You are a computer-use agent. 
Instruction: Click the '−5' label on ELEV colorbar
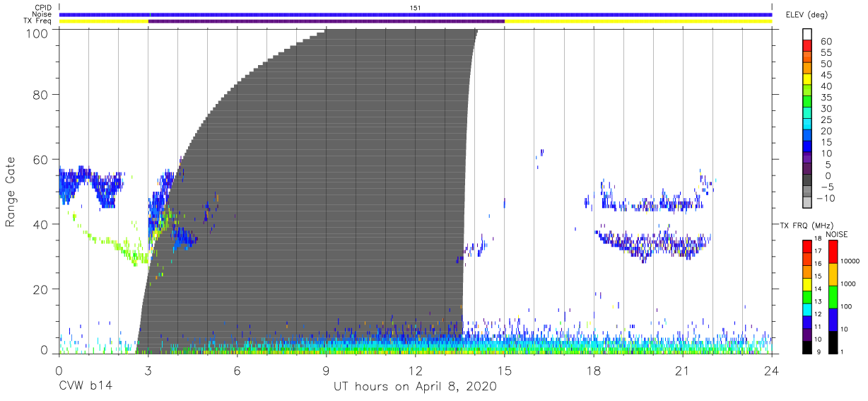(x=826, y=187)
